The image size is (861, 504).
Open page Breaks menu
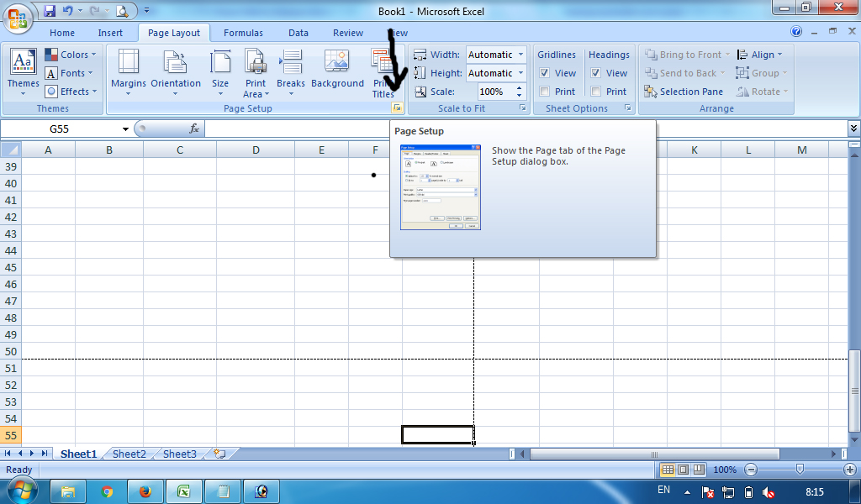291,72
